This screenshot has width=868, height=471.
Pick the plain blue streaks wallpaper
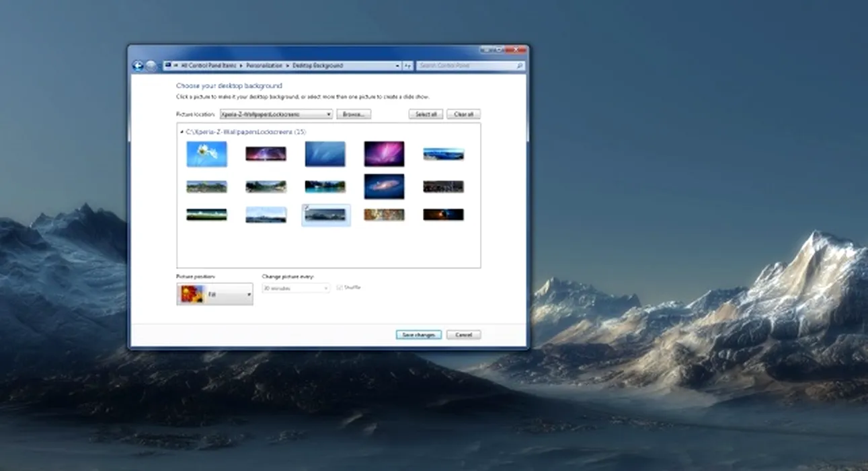pyautogui.click(x=325, y=154)
